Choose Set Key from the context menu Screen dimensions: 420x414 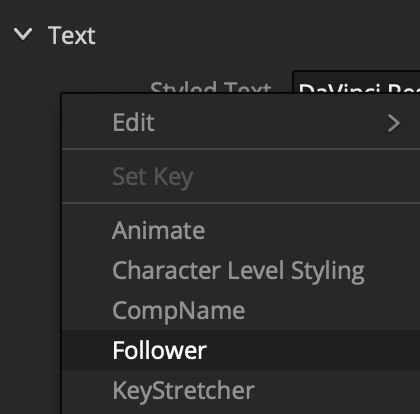click(x=241, y=176)
